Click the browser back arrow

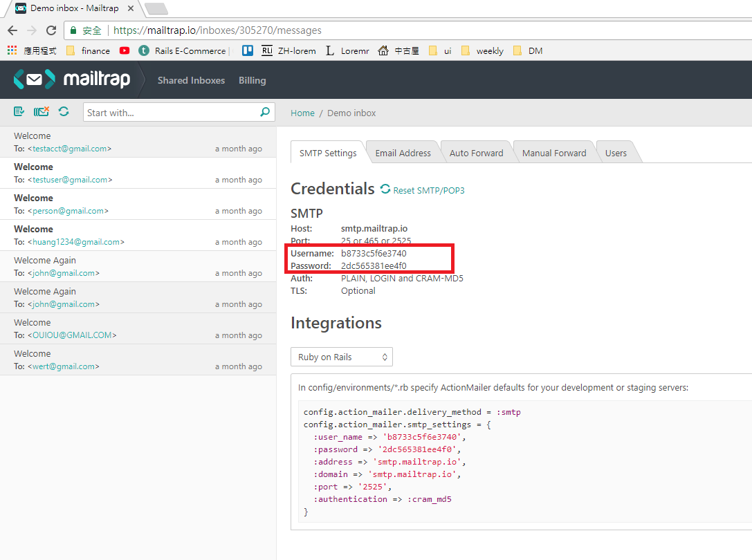12,30
